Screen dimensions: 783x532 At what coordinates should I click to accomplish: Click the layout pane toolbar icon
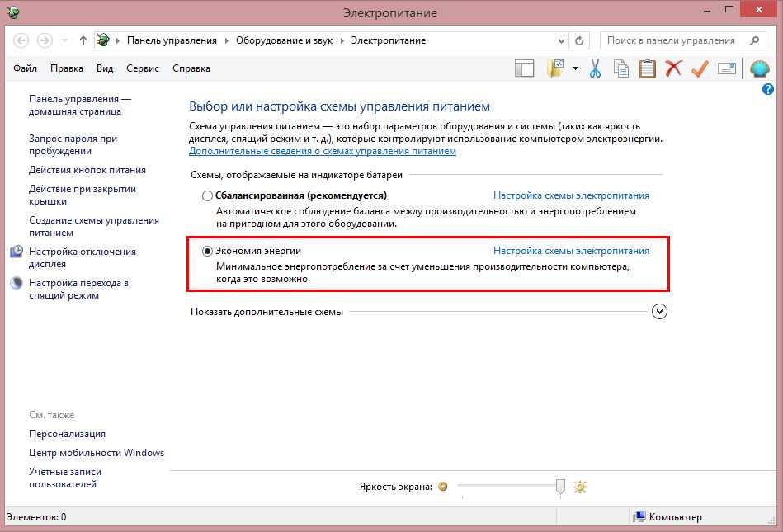click(524, 68)
